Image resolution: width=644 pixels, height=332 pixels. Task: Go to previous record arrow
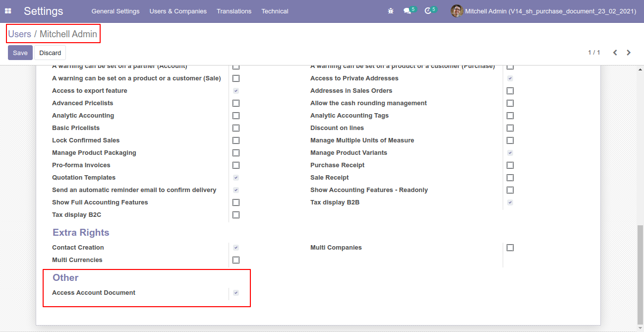[615, 53]
